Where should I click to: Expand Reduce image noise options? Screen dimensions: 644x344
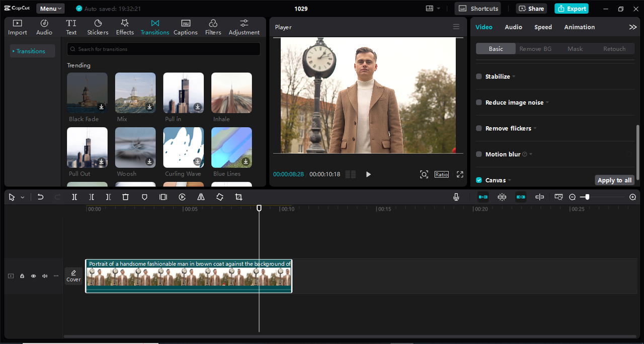(547, 103)
